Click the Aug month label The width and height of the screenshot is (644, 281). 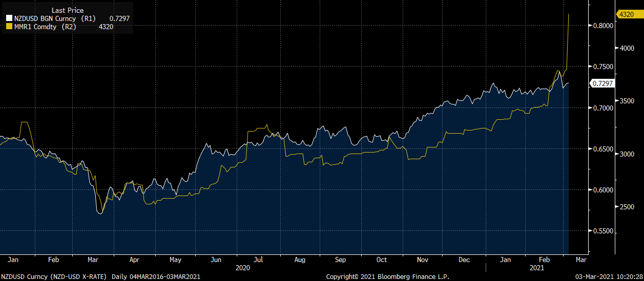pos(299,260)
